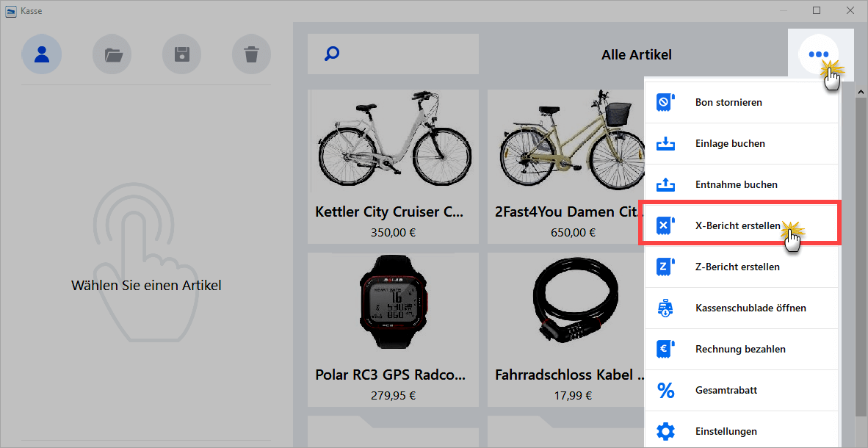Viewport: 868px width, 448px height.
Task: Click the 17,99 € price
Action: (573, 395)
